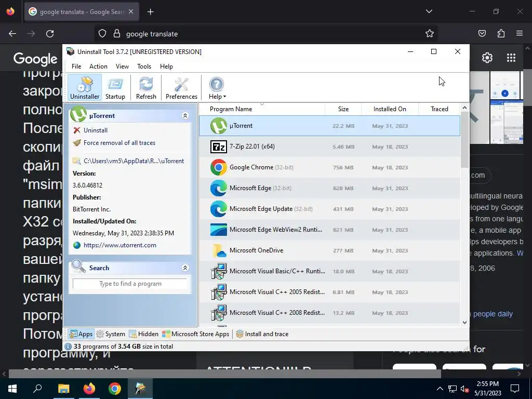Switch to the System tab
The image size is (532, 399).
click(111, 334)
